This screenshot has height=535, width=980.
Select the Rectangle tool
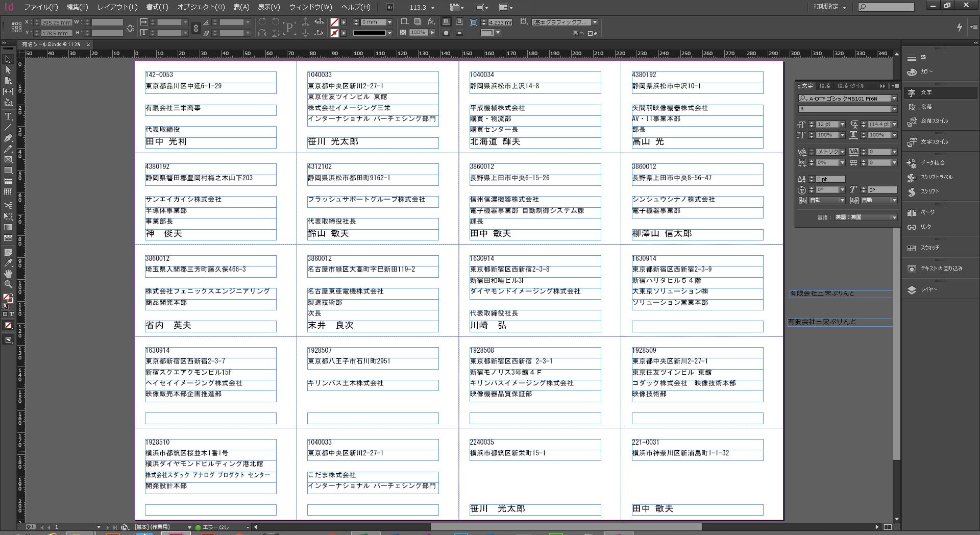point(8,171)
